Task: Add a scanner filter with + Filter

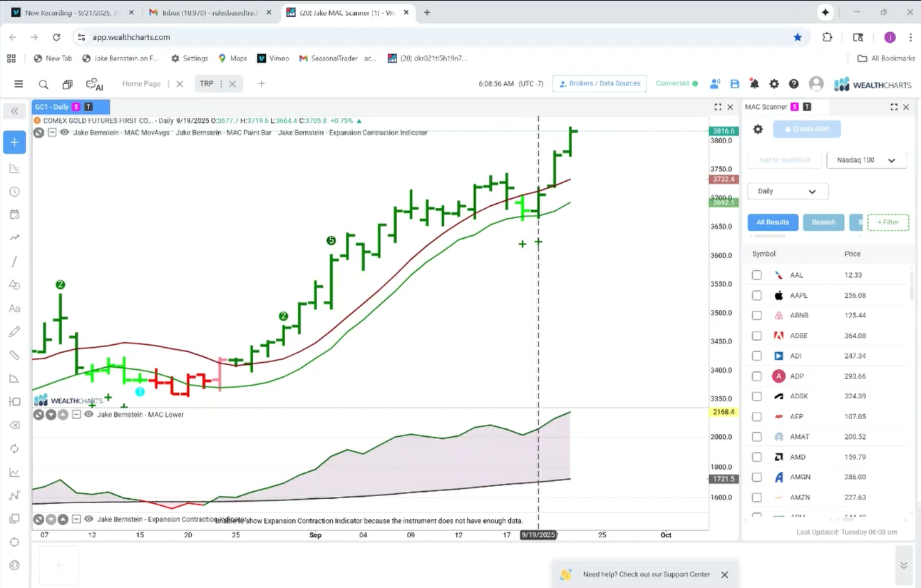Action: pos(888,222)
